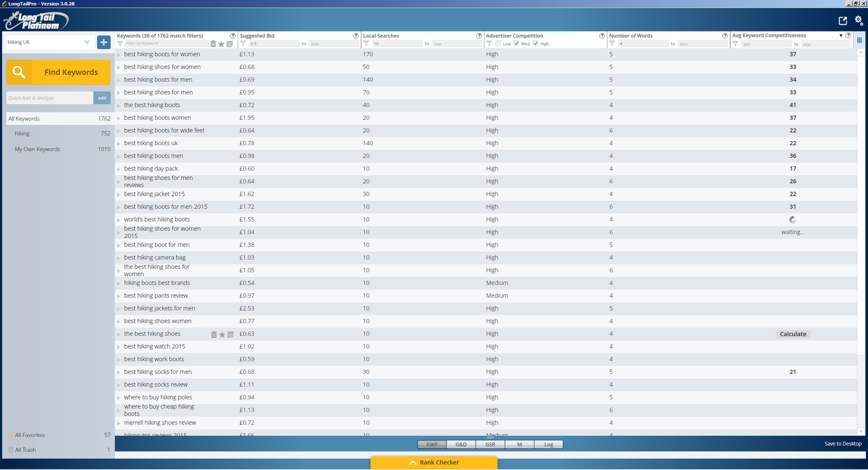Trash the 'the best hiking shoes' keyword
The height and width of the screenshot is (470, 868).
tap(214, 334)
